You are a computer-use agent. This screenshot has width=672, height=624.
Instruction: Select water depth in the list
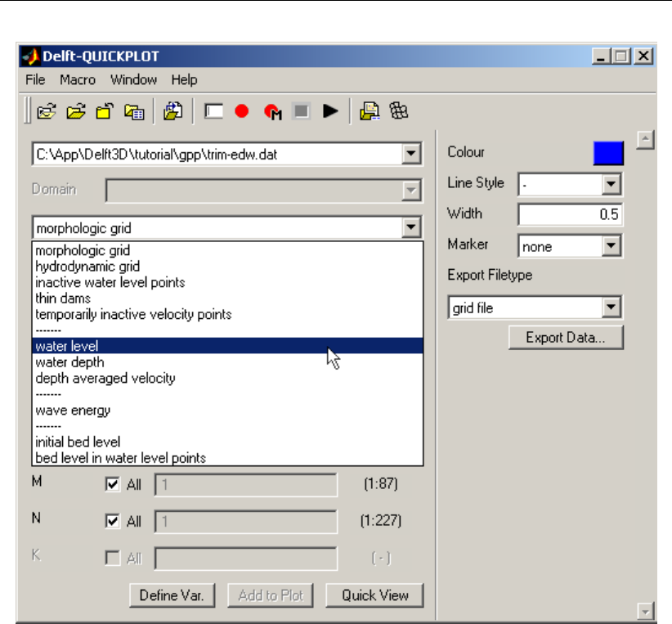227,362
